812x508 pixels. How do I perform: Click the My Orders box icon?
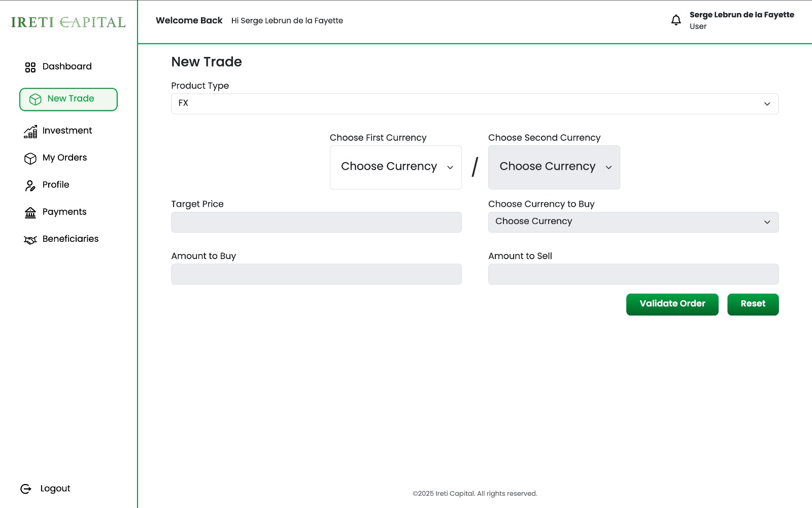(30, 158)
